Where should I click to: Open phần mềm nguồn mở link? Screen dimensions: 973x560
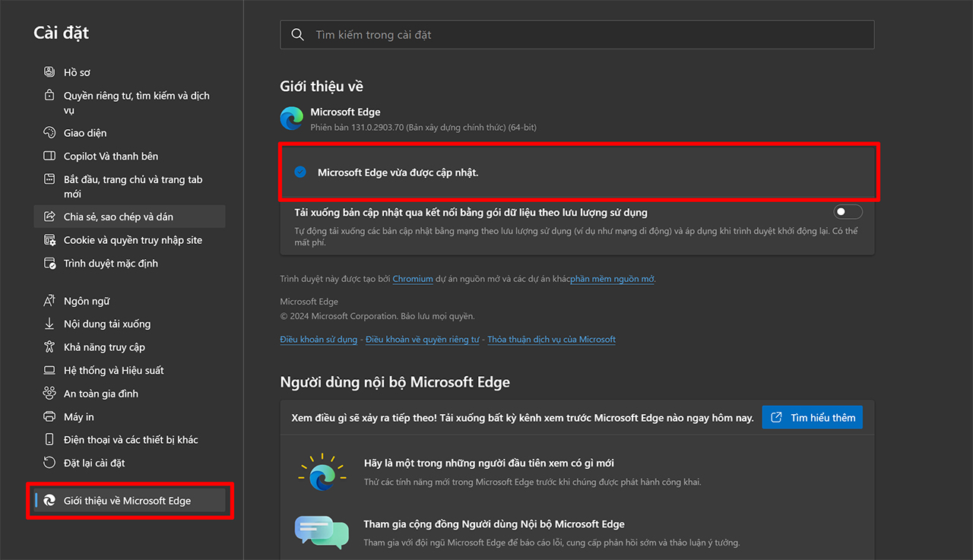pos(612,279)
